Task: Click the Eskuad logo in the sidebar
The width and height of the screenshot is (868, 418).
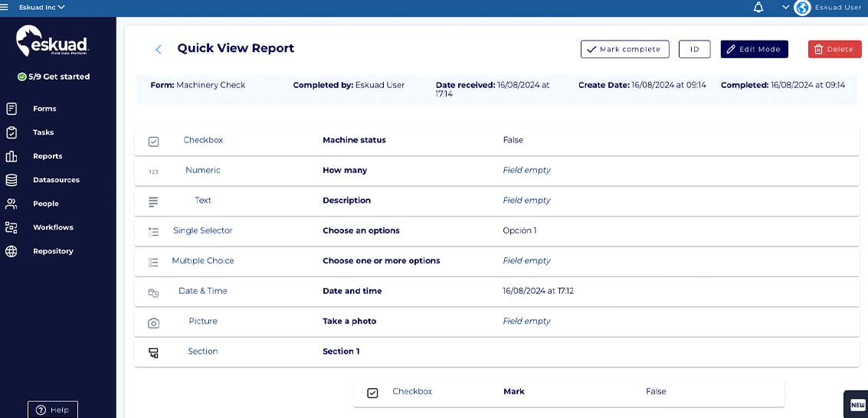Action: (53, 41)
